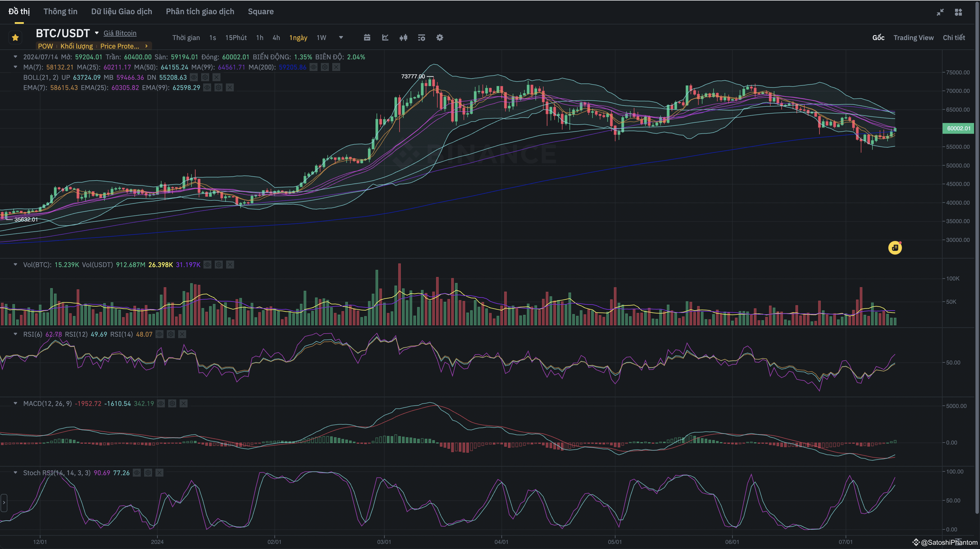Screen dimensions: 980x549
Task: Switch to Dữ liệu Giao dịch tab
Action: pyautogui.click(x=121, y=11)
